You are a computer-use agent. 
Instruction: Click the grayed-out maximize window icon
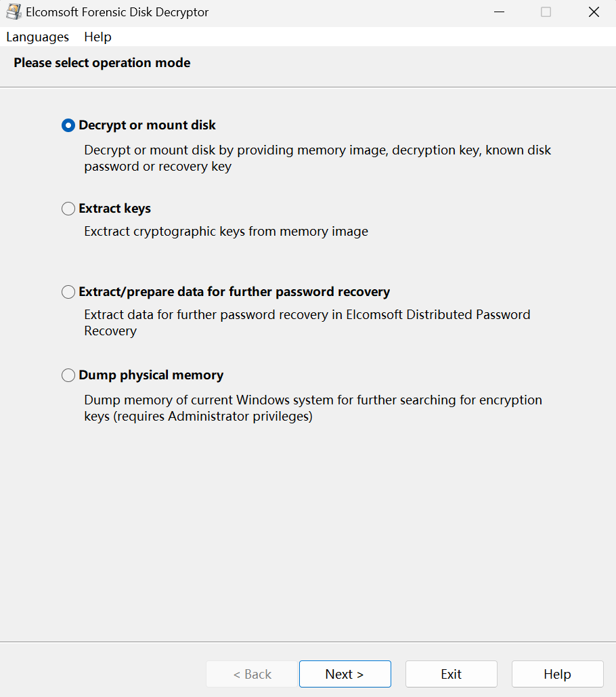tap(546, 12)
